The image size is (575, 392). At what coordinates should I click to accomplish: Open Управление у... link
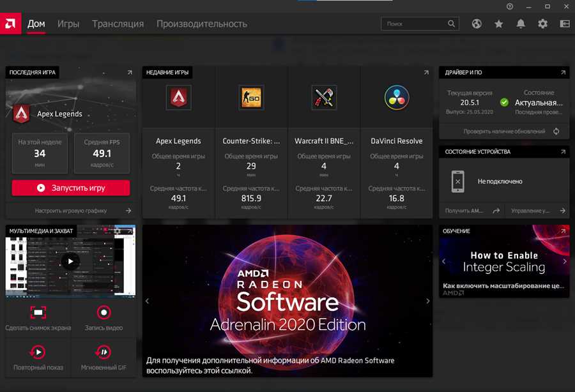click(537, 211)
